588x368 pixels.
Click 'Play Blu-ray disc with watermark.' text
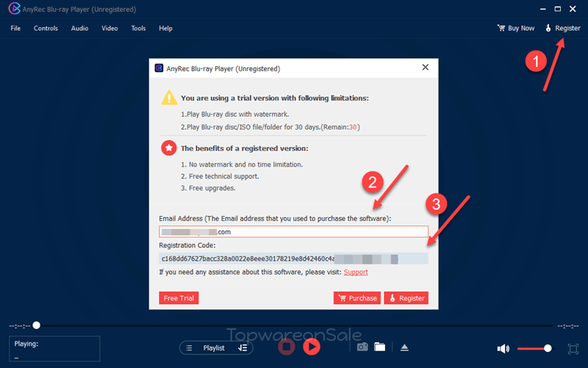tap(237, 115)
